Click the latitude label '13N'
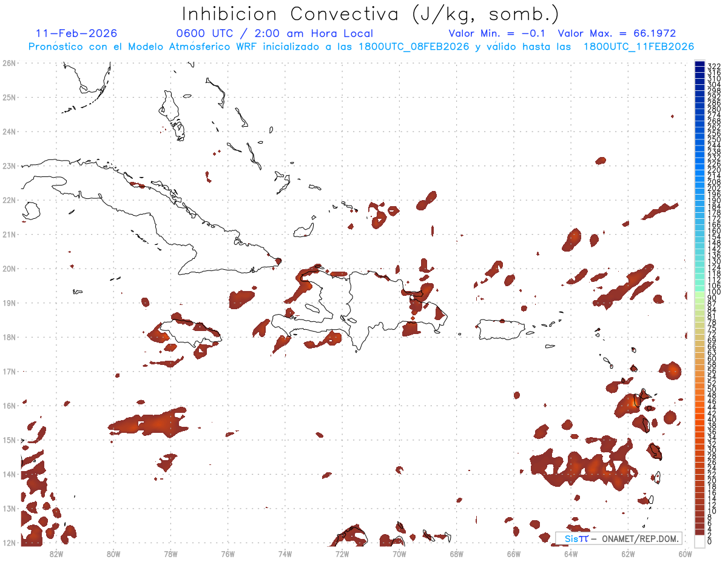Screen dimensions: 728x562 tap(9, 508)
